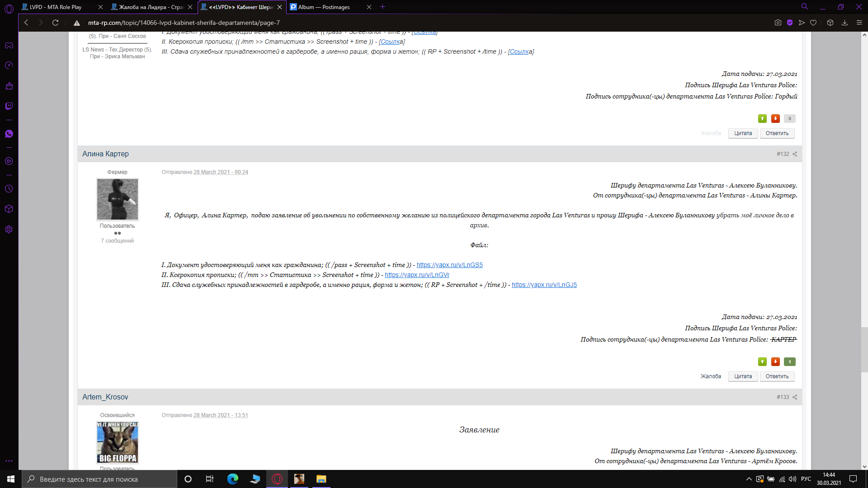Image resolution: width=868 pixels, height=488 pixels.
Task: Click the browser reload page icon
Action: tap(55, 23)
